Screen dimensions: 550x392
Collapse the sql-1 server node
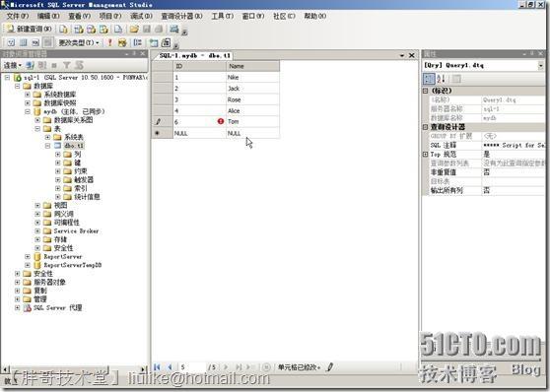pos(7,77)
